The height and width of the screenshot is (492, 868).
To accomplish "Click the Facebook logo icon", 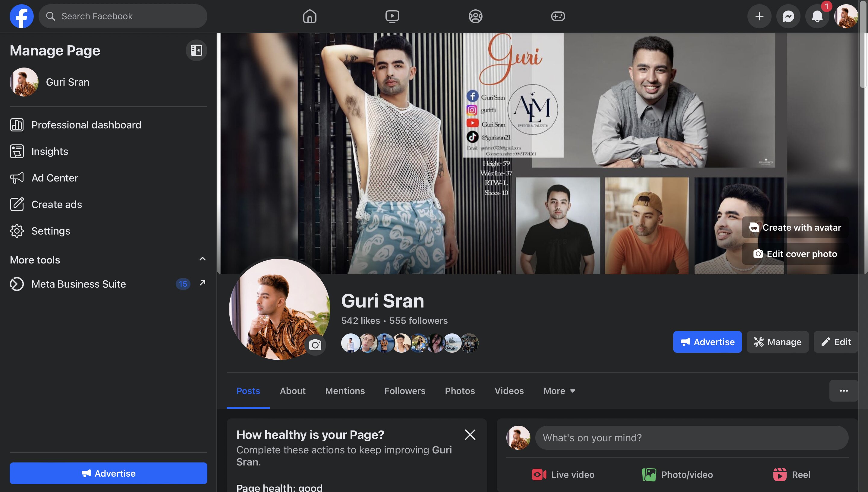I will 22,16.
